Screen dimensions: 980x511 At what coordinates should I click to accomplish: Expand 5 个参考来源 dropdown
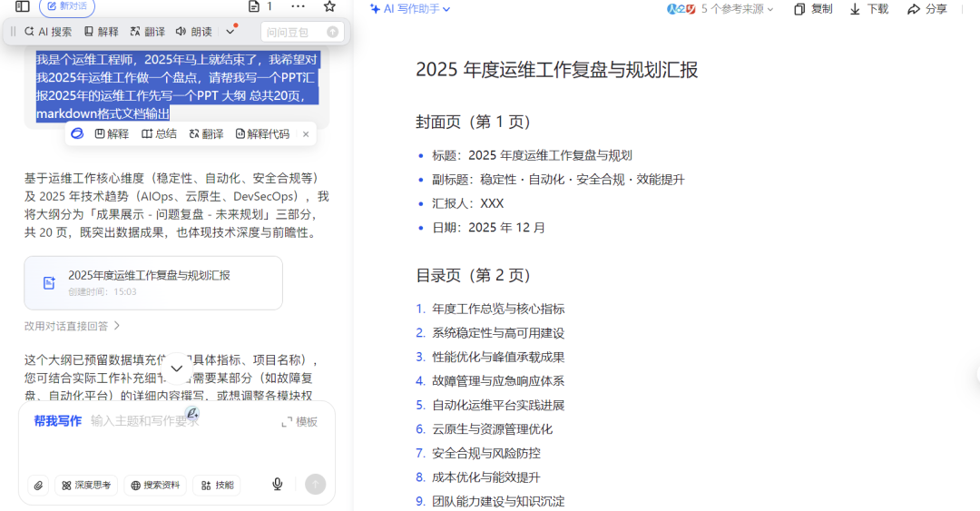click(x=738, y=9)
